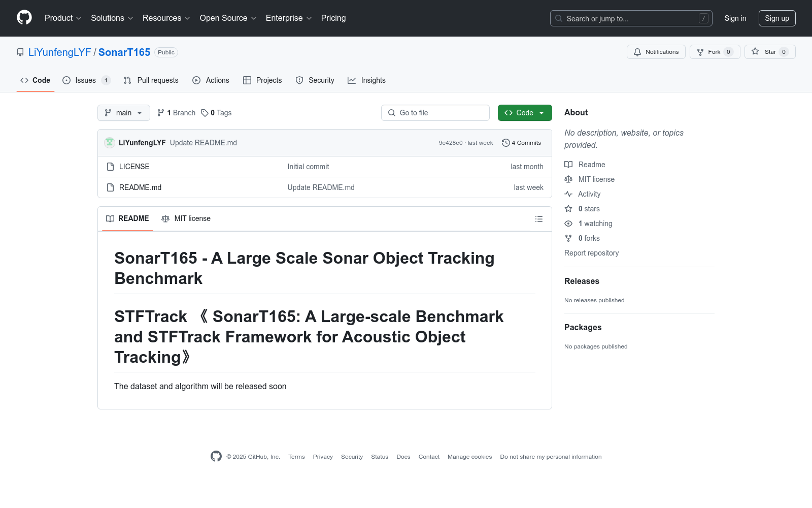Open the Projects tab
812x508 pixels.
(262, 80)
